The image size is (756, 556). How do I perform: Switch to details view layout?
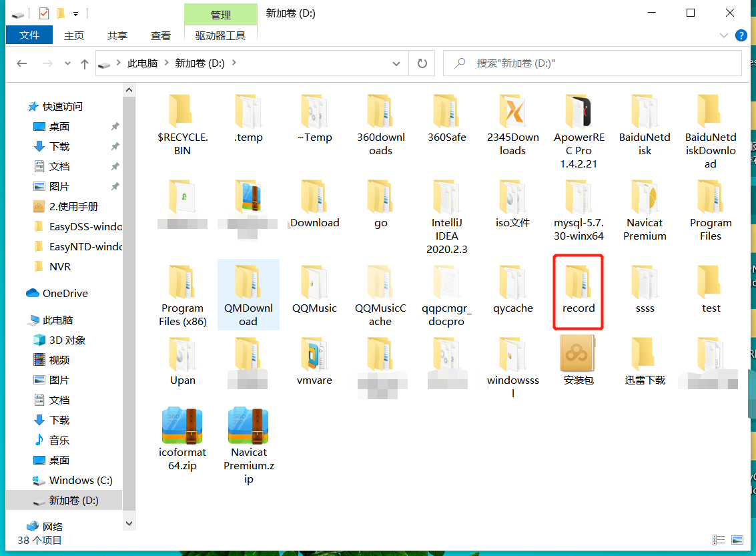[x=719, y=540]
